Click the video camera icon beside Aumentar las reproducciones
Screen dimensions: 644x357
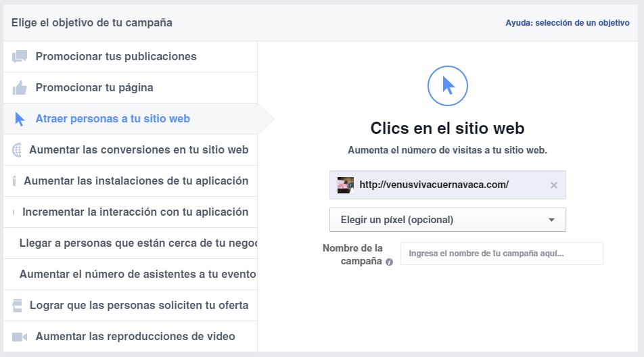(x=20, y=337)
